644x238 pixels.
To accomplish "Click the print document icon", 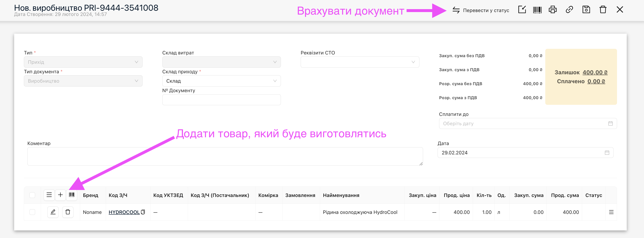I will click(552, 10).
